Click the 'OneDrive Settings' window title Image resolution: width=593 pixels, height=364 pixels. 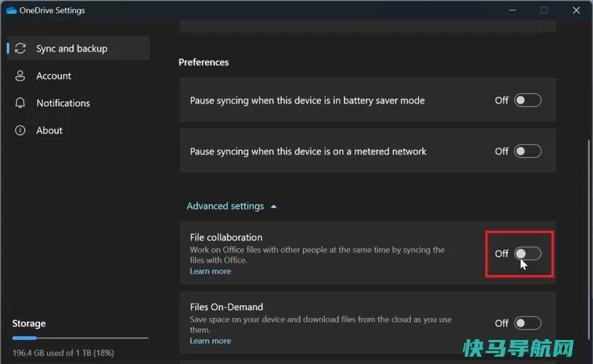click(x=52, y=10)
